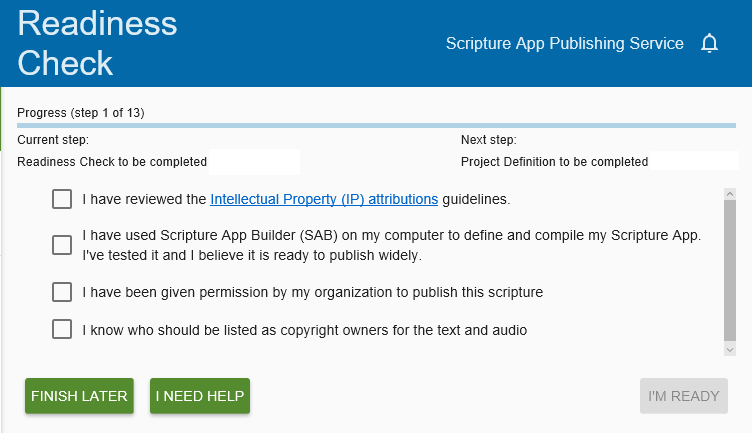Open the notifications bell

[x=710, y=44]
